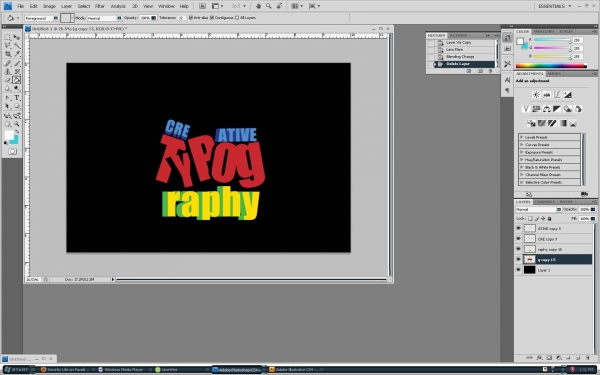Select the Dodge tool

tap(16, 88)
